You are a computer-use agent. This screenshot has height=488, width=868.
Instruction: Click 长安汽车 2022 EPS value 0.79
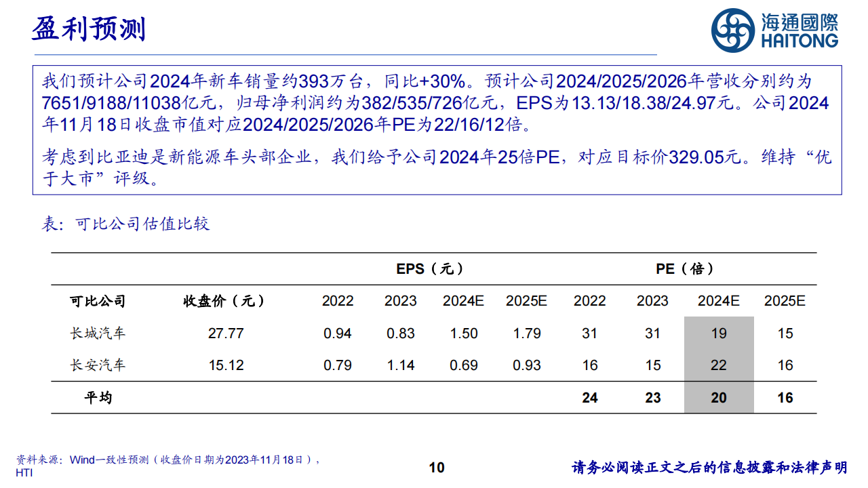(x=338, y=365)
